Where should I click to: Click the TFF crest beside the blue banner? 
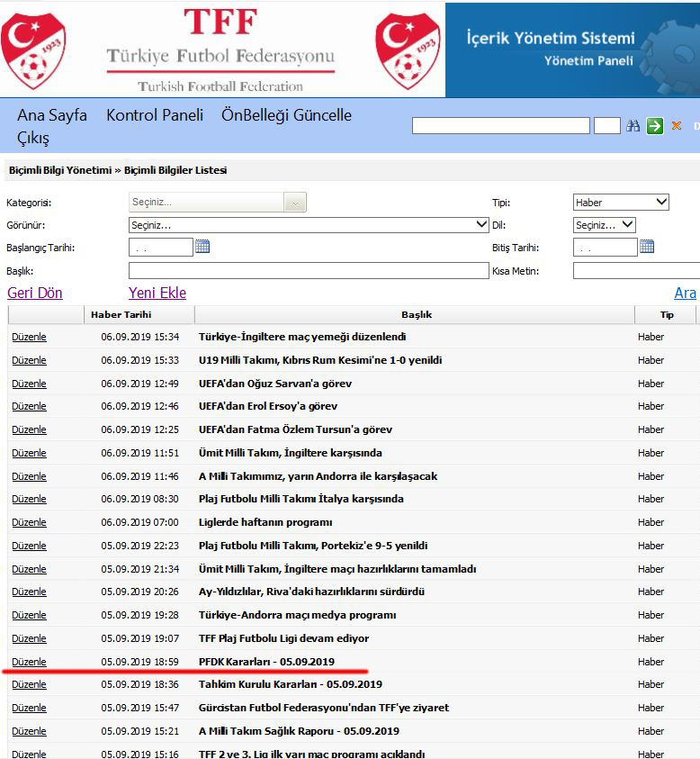408,50
